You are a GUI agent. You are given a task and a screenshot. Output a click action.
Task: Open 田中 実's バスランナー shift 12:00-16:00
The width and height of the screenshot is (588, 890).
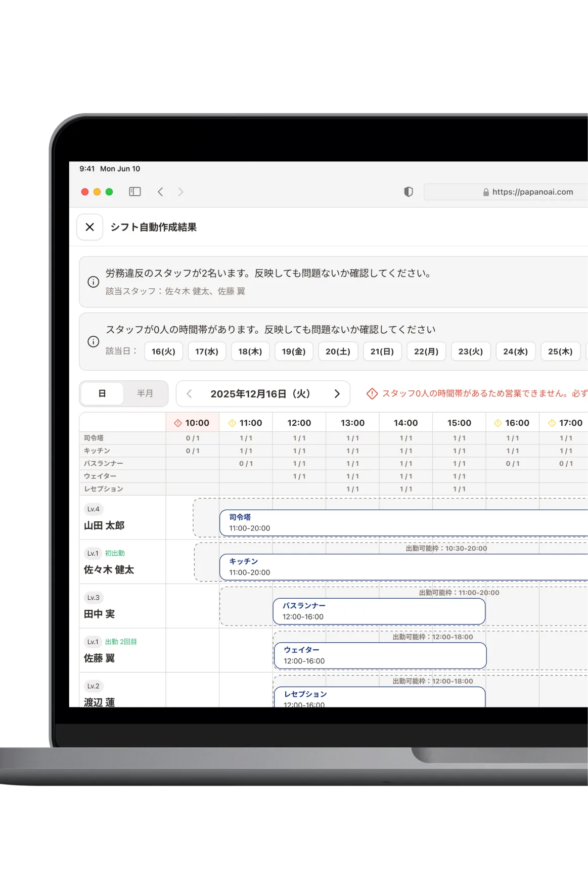pos(379,611)
